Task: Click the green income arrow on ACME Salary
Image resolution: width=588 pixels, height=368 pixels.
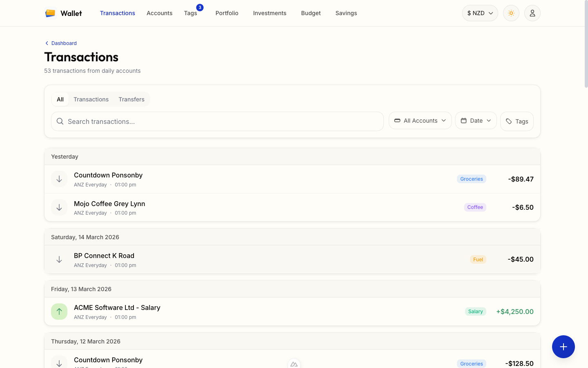Action: click(x=59, y=311)
